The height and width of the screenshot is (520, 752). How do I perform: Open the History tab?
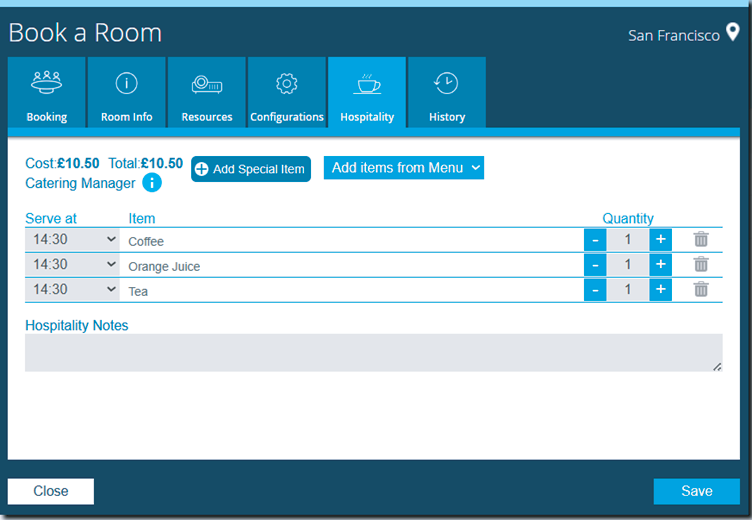pyautogui.click(x=447, y=94)
